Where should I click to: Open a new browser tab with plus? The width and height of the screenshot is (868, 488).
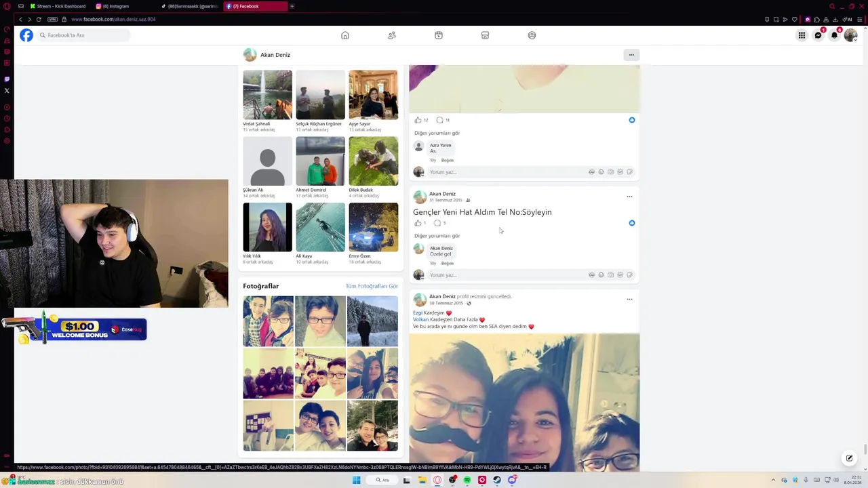tap(292, 6)
